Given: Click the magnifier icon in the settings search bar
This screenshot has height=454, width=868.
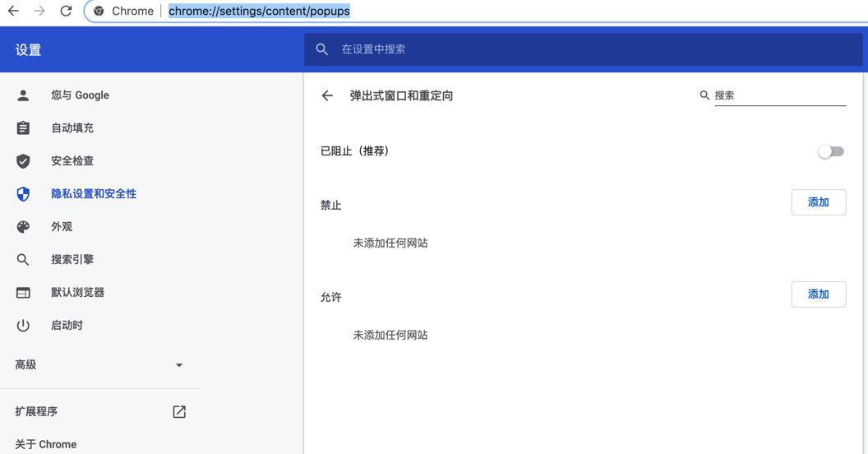Looking at the screenshot, I should pos(321,49).
